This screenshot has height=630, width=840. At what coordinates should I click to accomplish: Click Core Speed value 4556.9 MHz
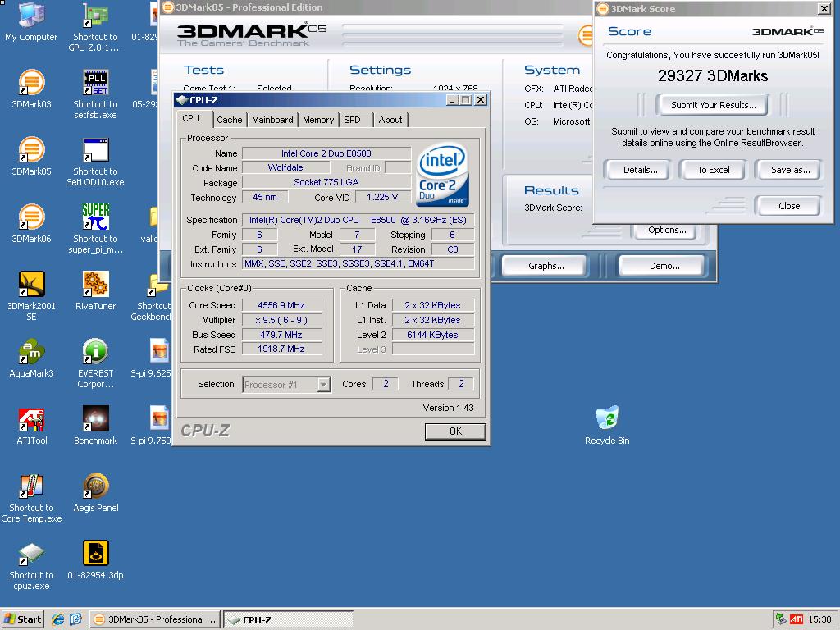[282, 305]
